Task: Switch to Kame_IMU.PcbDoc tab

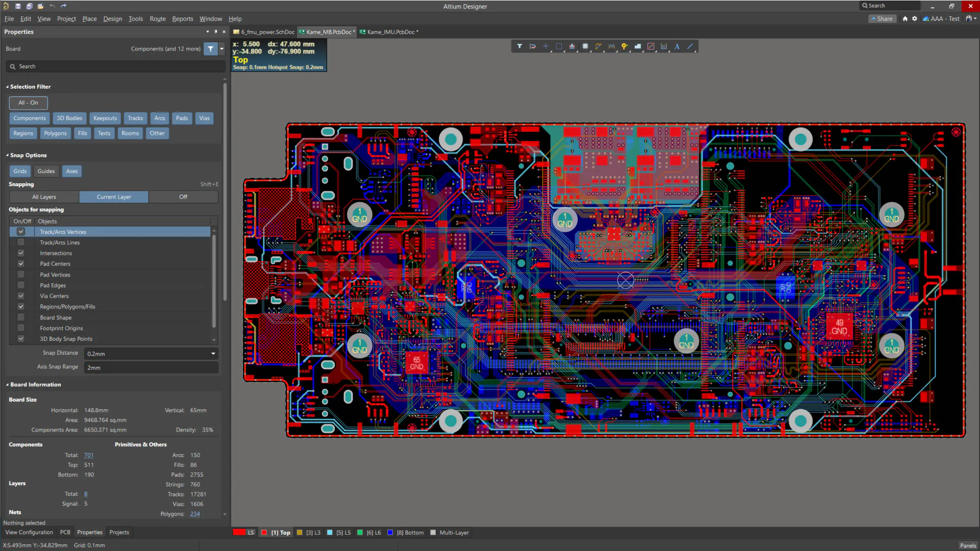Action: pyautogui.click(x=389, y=32)
